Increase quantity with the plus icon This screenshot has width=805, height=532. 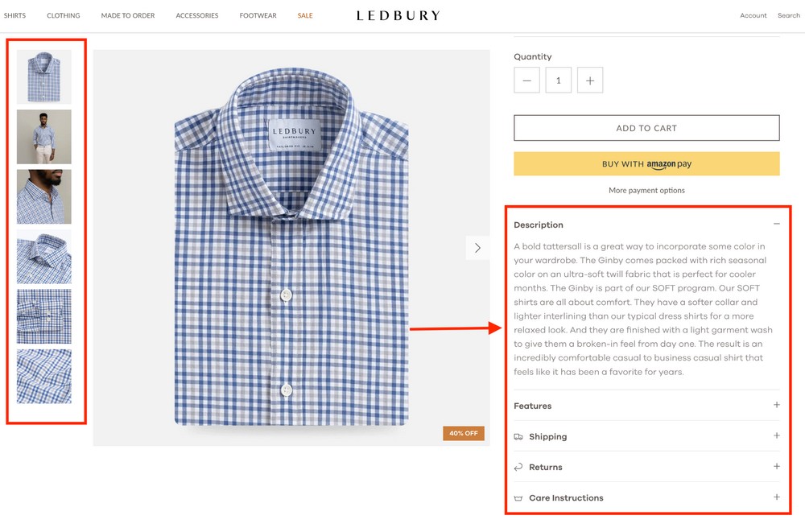click(x=590, y=80)
